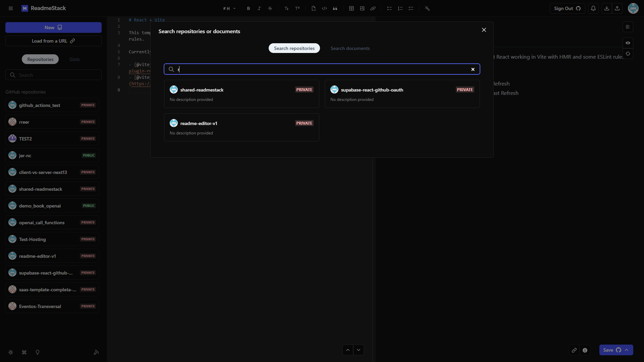Image resolution: width=644 pixels, height=362 pixels.
Task: Apply italic formatting
Action: coord(259,8)
